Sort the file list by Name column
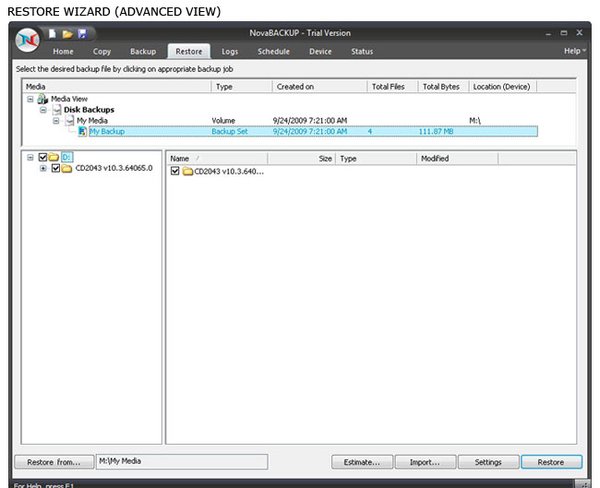The height and width of the screenshot is (488, 600). click(215, 158)
